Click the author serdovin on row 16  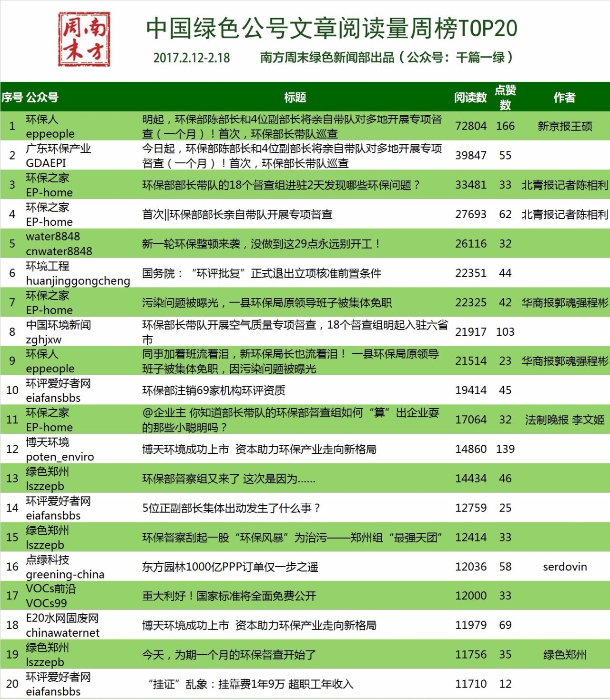[565, 567]
